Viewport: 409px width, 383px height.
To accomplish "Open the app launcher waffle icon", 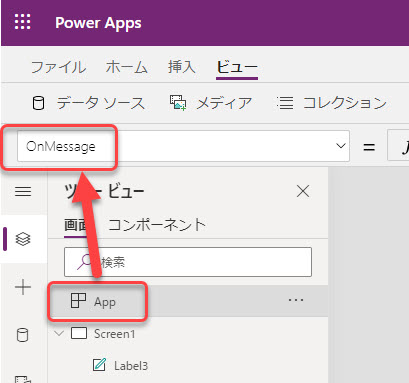I will pos(23,22).
